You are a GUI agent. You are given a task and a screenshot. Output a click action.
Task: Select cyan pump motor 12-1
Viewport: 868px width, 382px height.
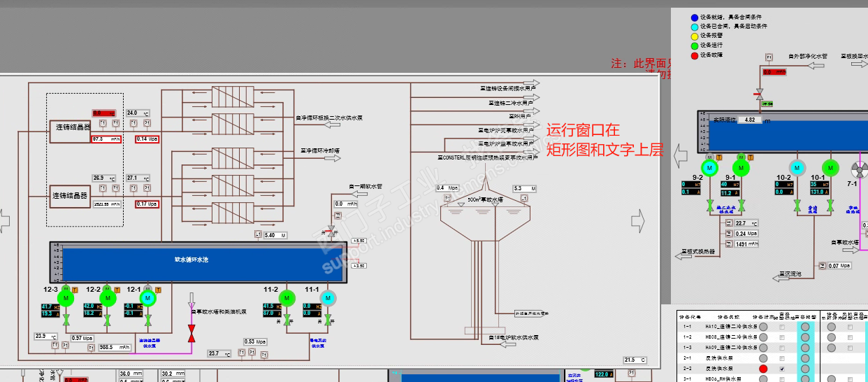[x=148, y=299]
